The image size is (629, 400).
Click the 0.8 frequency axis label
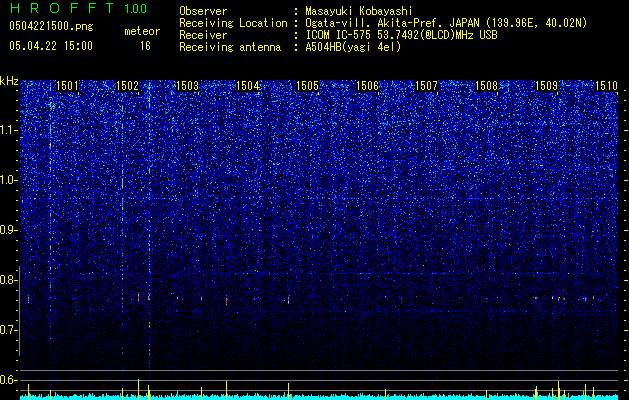click(x=9, y=280)
